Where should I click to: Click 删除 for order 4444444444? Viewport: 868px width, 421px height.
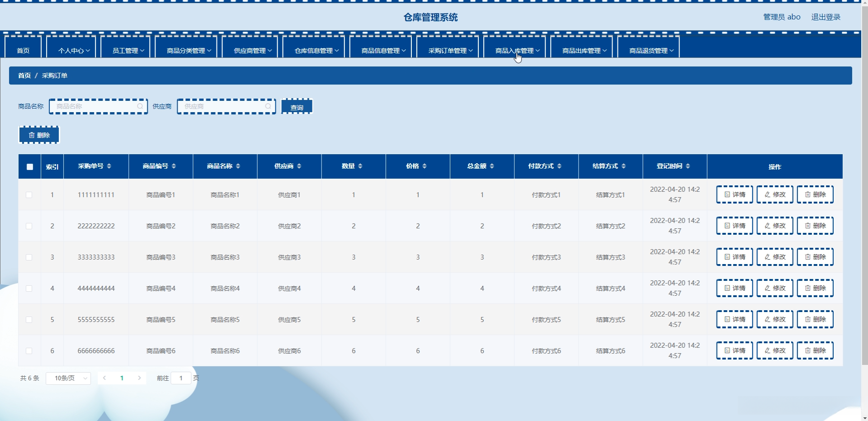point(815,288)
